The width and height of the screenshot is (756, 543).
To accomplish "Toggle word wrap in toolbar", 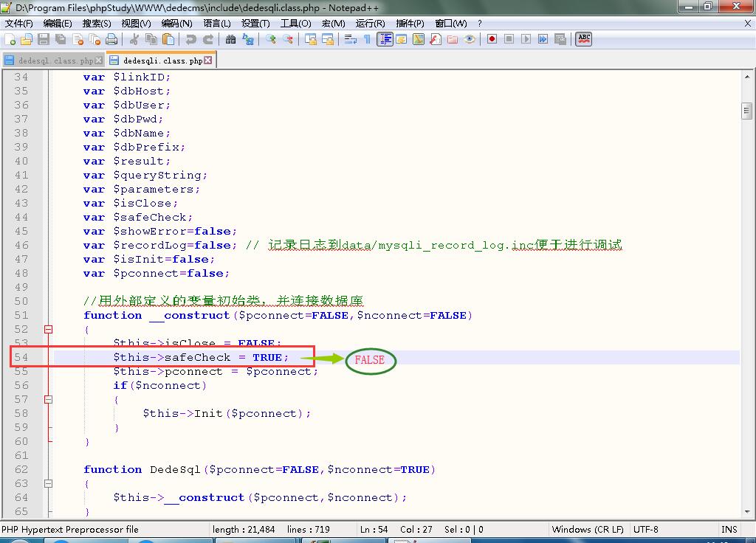I will tap(351, 39).
